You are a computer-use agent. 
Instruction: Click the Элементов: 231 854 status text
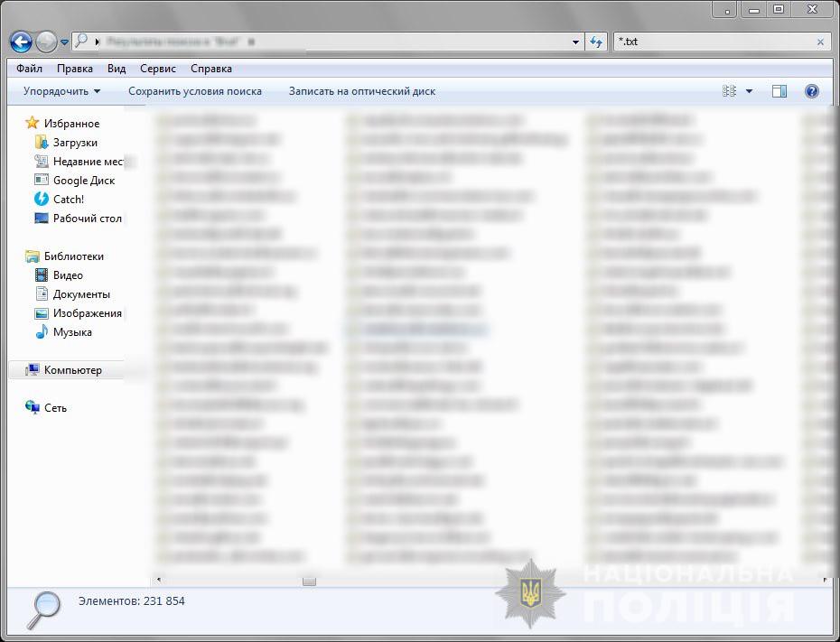coord(131,601)
